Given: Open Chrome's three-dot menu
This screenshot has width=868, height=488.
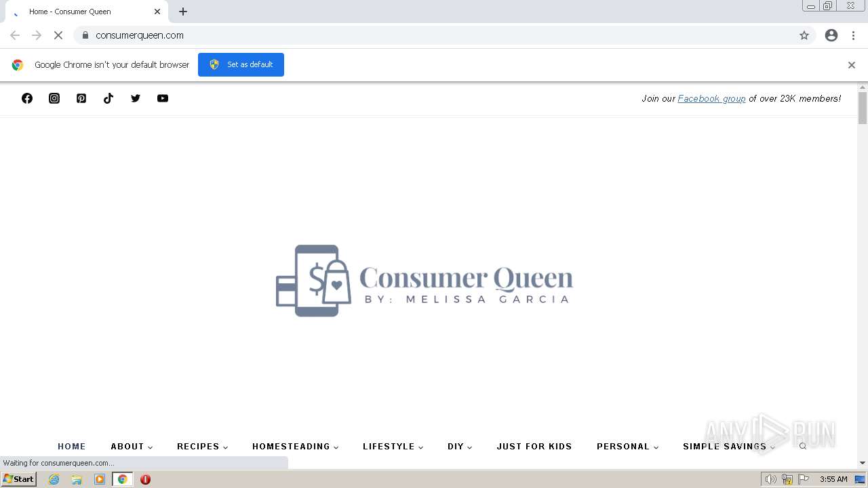Looking at the screenshot, I should (853, 35).
